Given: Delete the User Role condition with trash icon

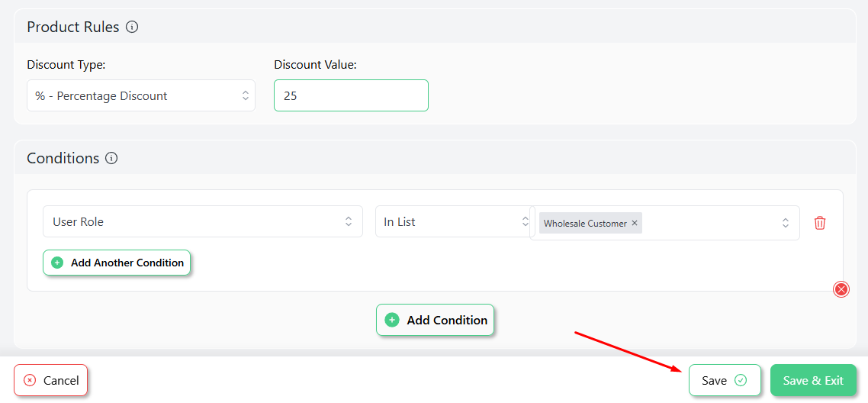Looking at the screenshot, I should pyautogui.click(x=820, y=223).
